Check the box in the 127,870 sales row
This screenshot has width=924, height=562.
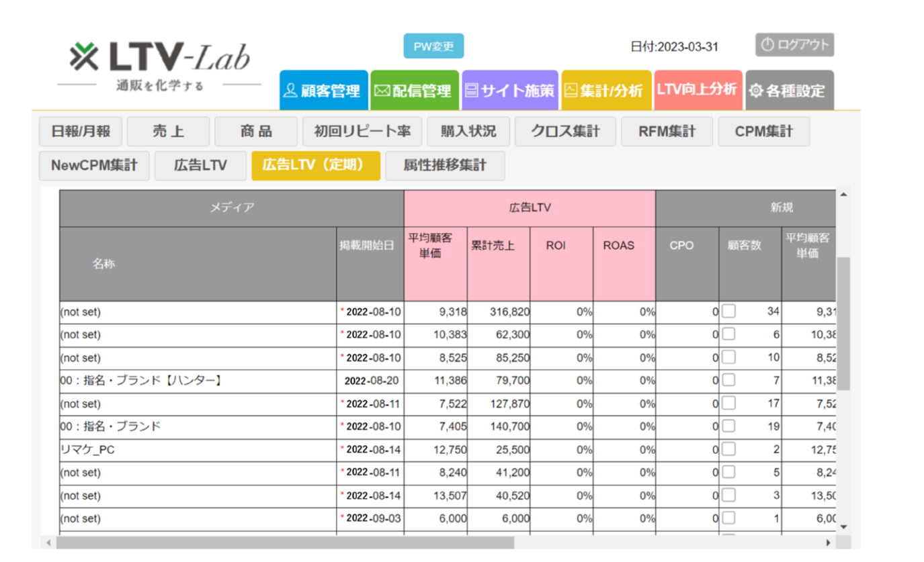(728, 404)
